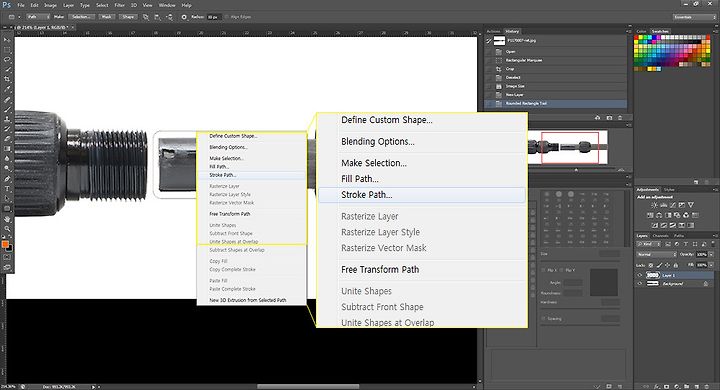720x390 pixels.
Task: Click the delete layer trash icon
Action: [x=706, y=387]
